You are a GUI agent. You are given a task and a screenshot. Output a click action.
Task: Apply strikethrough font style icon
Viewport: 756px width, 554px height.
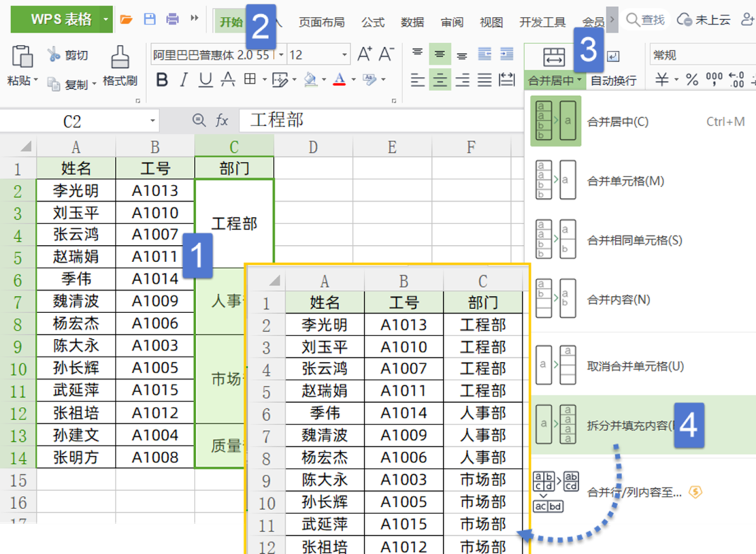[227, 80]
